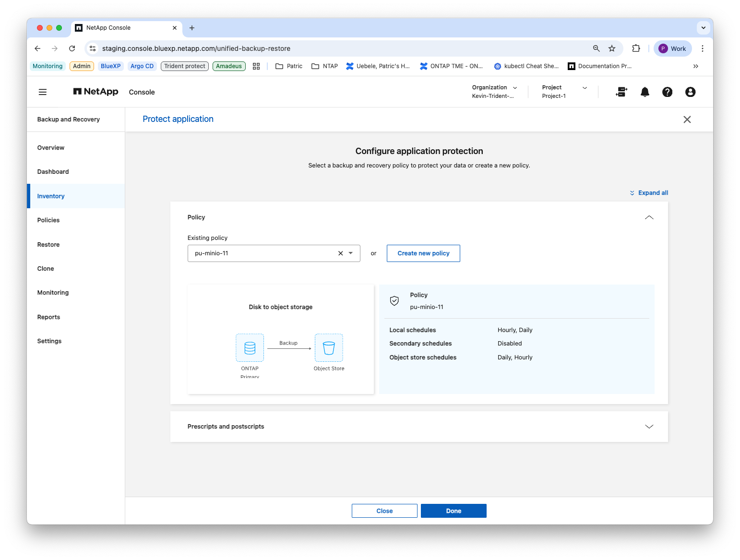The height and width of the screenshot is (560, 740).
Task: Open the Existing policy dropdown arrow
Action: pos(351,253)
